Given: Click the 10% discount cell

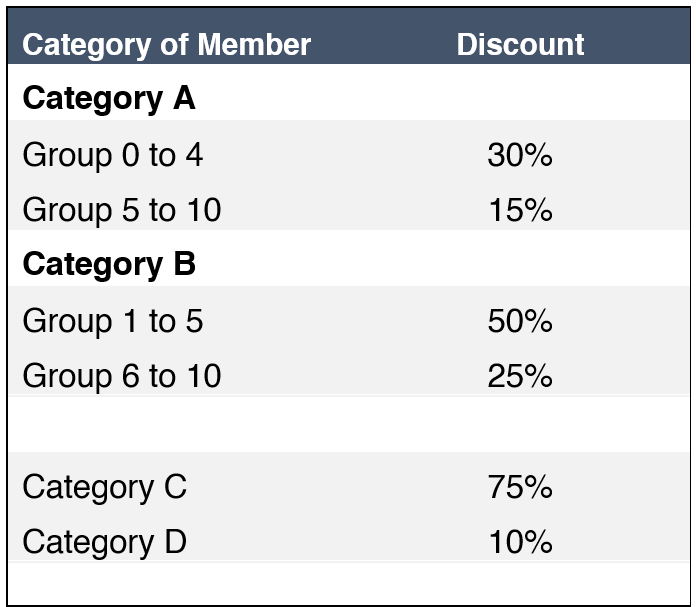Looking at the screenshot, I should 520,542.
